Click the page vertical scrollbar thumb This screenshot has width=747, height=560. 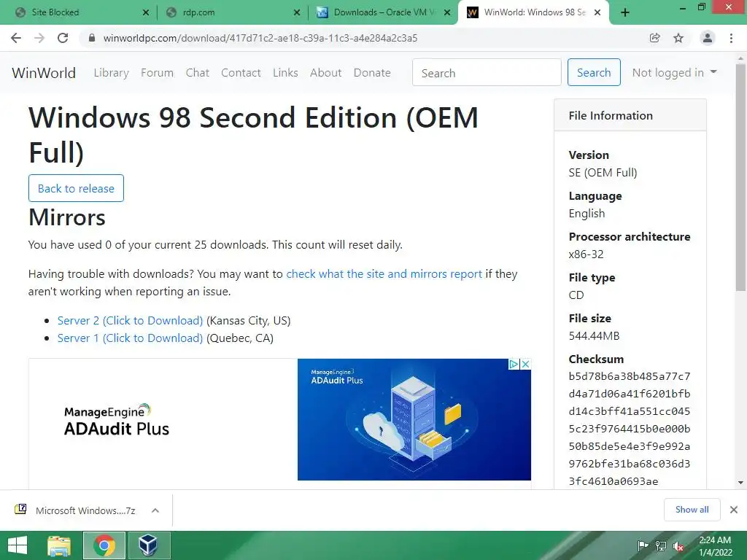[740, 177]
